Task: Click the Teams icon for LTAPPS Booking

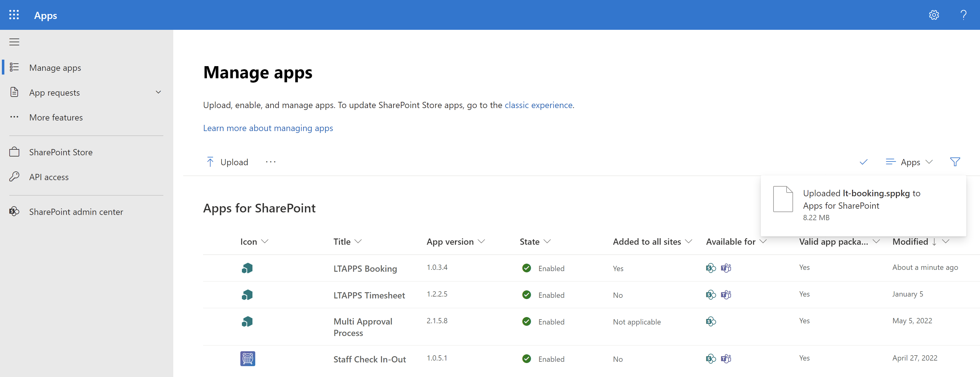Action: (726, 268)
